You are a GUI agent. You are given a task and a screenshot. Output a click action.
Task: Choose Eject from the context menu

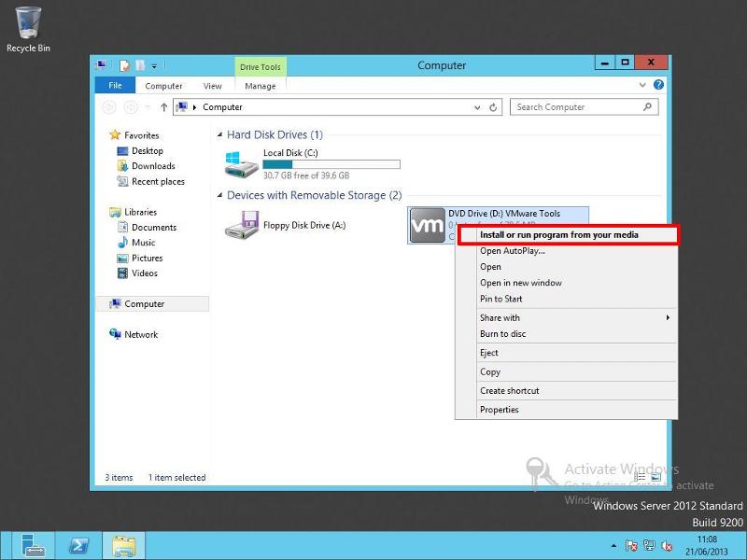567,353
